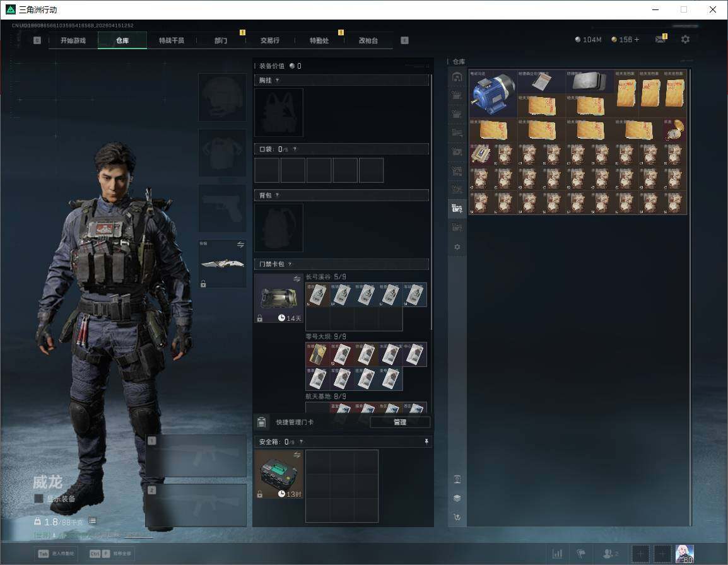Viewport: 728px width, 565px height.
Task: Click primary weapon slot 1
Action: 196,455
